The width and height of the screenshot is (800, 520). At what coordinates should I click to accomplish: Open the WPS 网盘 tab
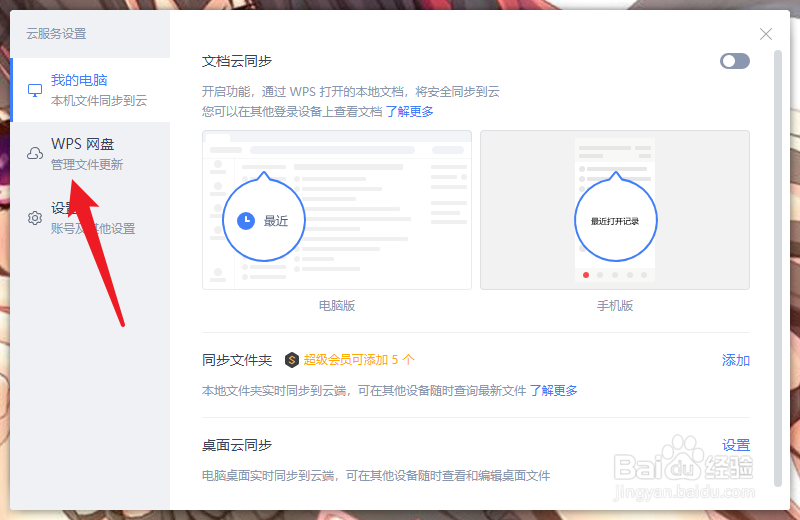click(x=90, y=154)
